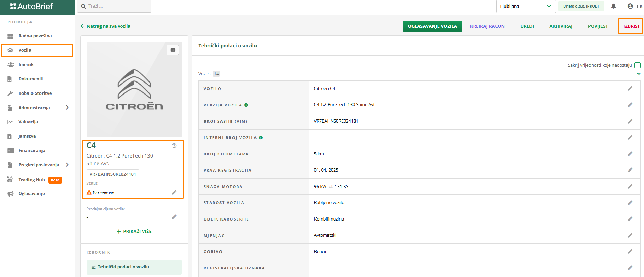Click the value Kombilimuzina

[329, 219]
